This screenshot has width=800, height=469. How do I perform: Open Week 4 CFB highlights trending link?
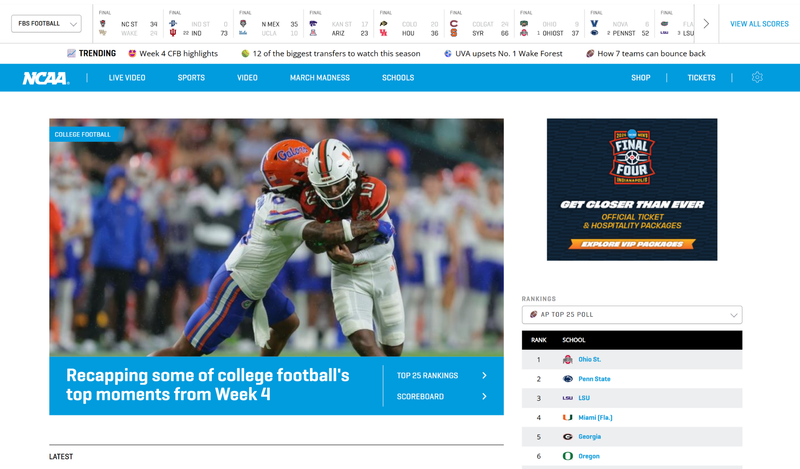[x=178, y=54]
